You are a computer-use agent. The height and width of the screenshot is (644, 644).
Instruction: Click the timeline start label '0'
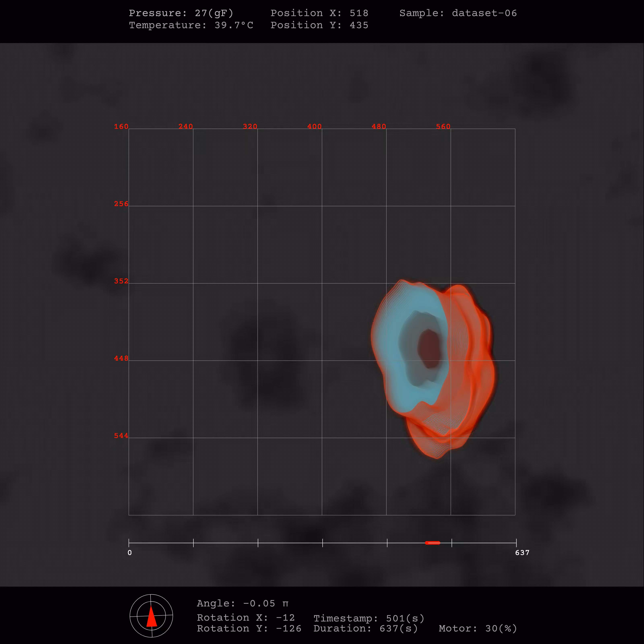(x=130, y=553)
